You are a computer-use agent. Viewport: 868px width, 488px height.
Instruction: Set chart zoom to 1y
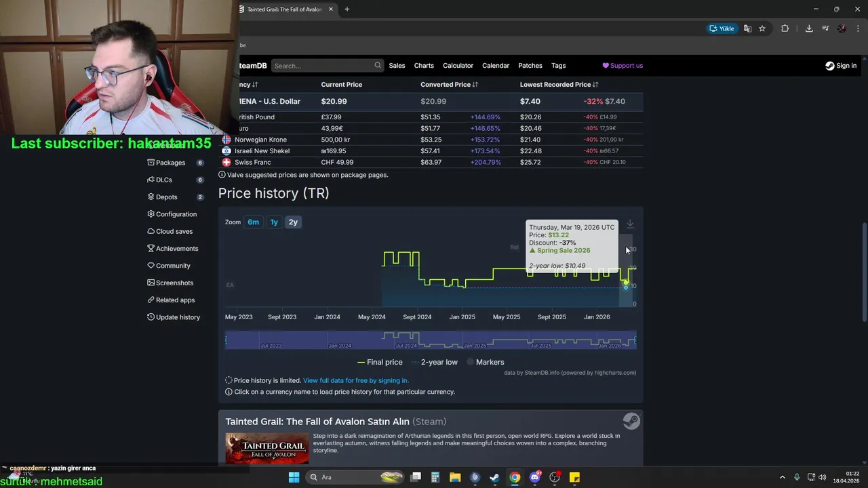tap(274, 222)
